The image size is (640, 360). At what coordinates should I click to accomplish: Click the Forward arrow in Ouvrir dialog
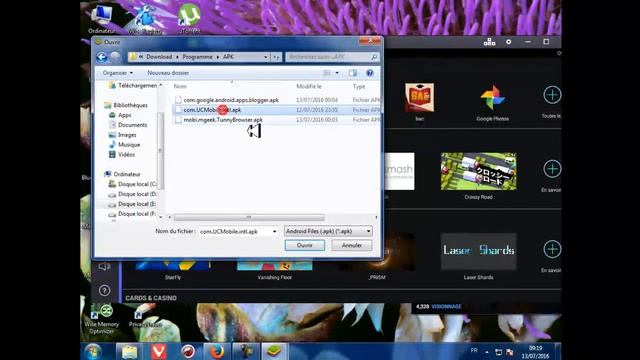tap(116, 57)
